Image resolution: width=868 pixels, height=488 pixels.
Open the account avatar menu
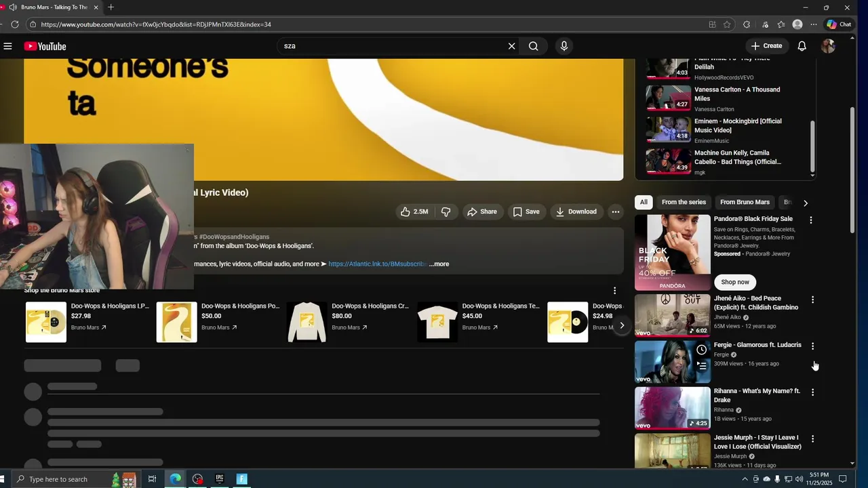[x=828, y=46]
